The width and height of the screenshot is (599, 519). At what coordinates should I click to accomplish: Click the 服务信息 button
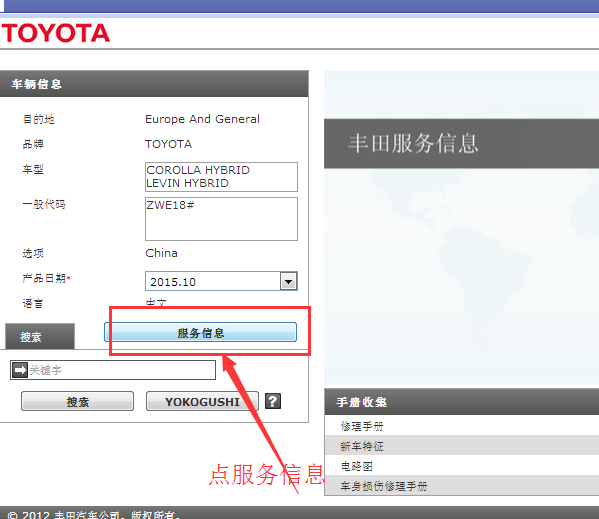click(200, 332)
